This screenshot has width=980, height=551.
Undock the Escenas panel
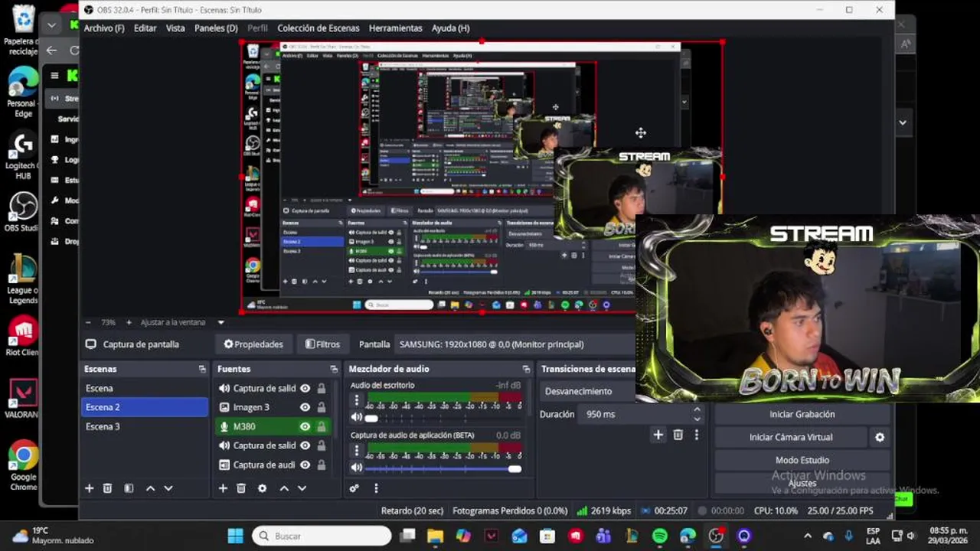(202, 369)
